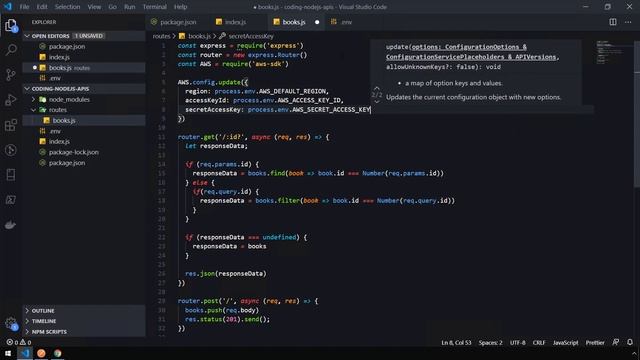Open the Help menu
640x360 pixels.
tap(180, 7)
